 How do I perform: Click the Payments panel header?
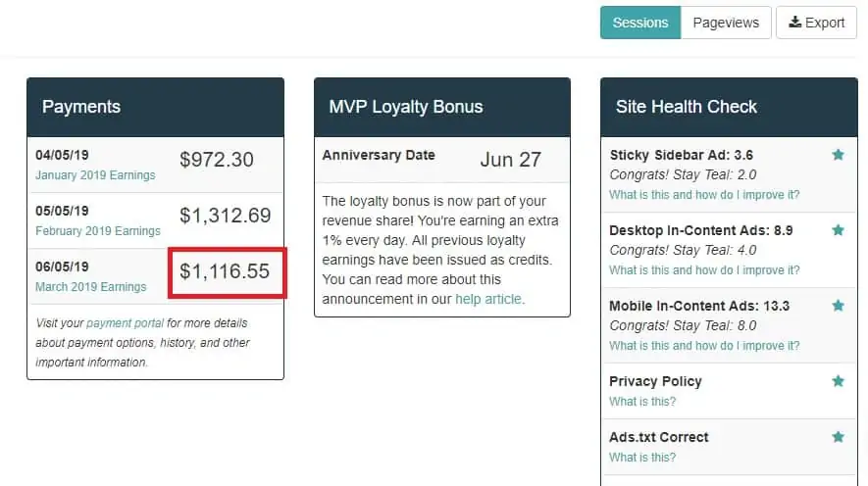click(156, 107)
